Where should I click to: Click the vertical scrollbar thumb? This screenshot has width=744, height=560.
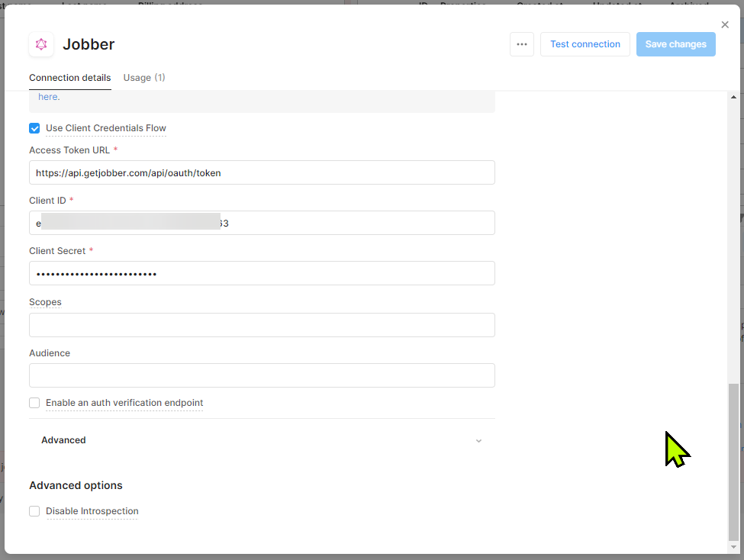[x=733, y=462]
